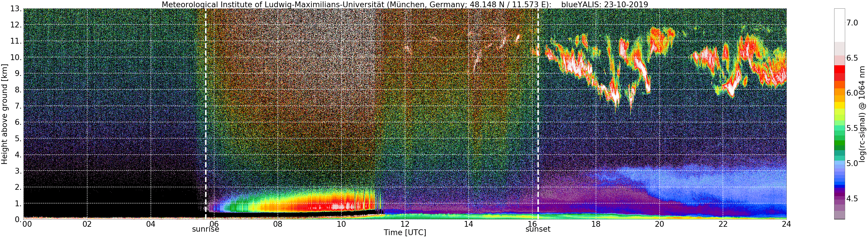
Task: Click the white top segment of the colorbar
Action: (x=839, y=25)
